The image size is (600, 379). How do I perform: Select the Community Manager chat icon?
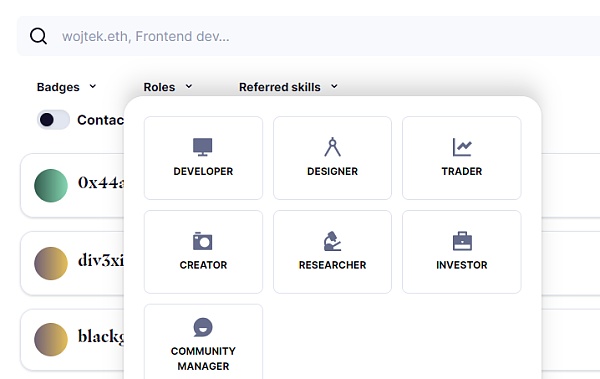[x=203, y=327]
